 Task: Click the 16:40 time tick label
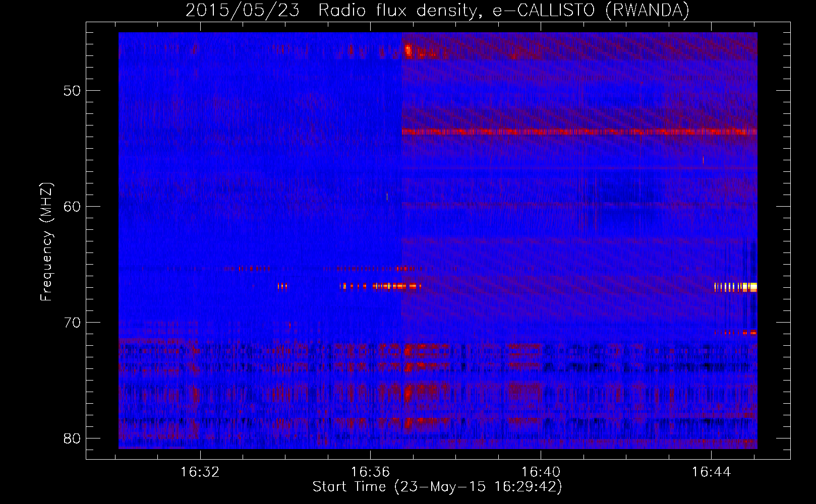click(541, 472)
